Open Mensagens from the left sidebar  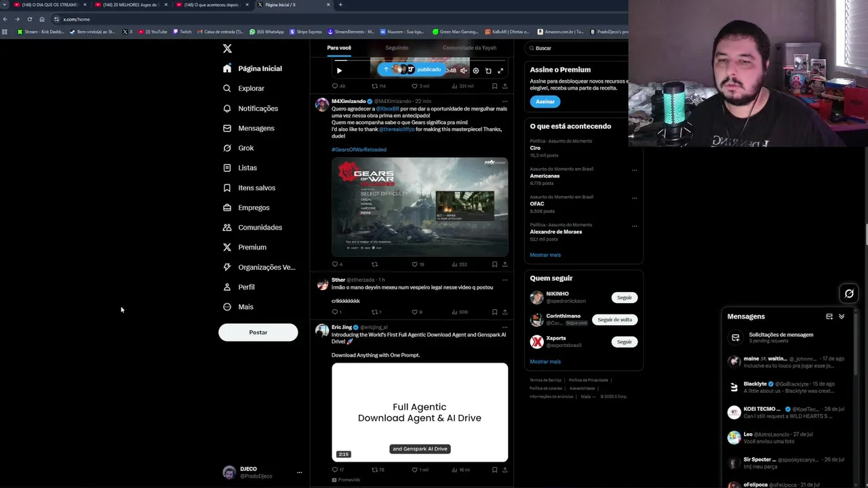(x=249, y=128)
